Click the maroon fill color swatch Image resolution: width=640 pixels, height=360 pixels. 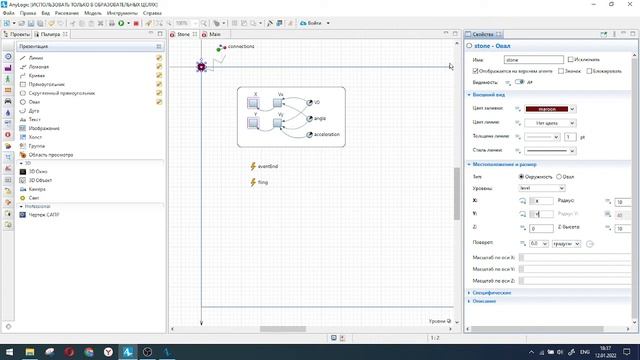[x=547, y=109]
